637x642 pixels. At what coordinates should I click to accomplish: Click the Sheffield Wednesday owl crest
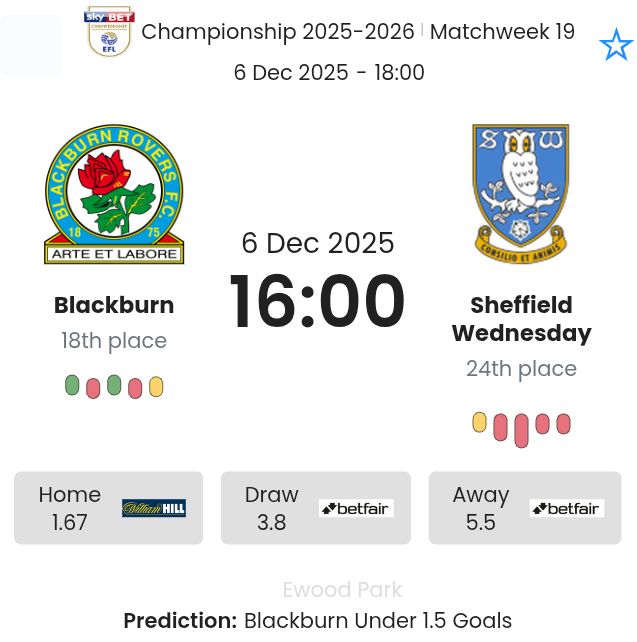[520, 192]
